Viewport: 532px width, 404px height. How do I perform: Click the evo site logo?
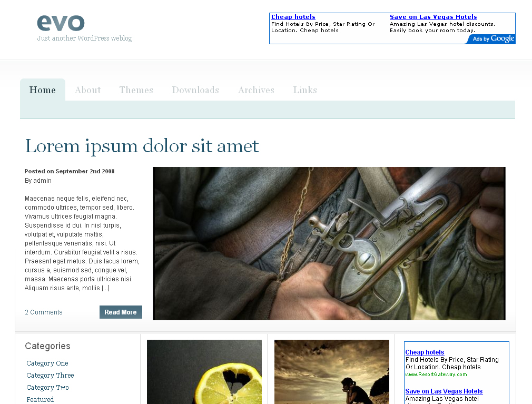pyautogui.click(x=61, y=23)
